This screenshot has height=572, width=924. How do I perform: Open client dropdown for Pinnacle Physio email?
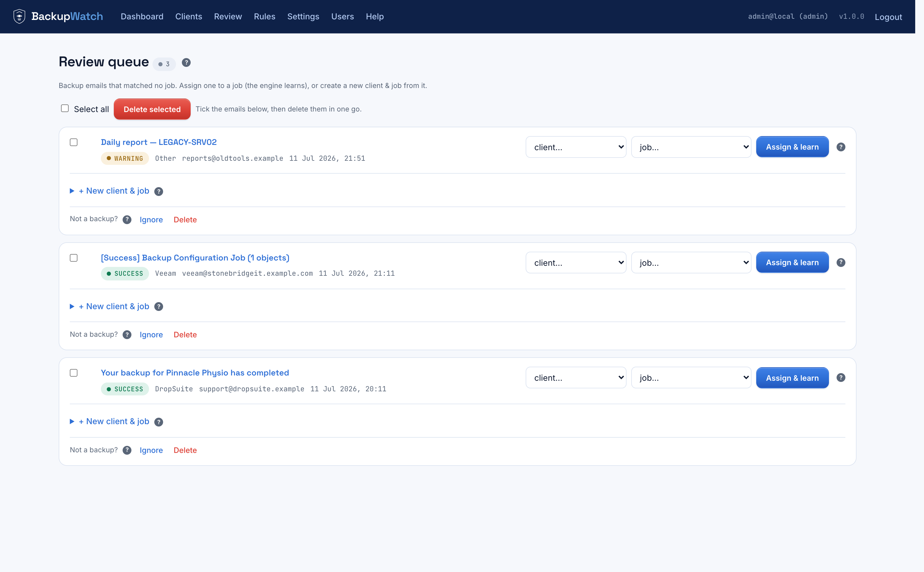576,378
